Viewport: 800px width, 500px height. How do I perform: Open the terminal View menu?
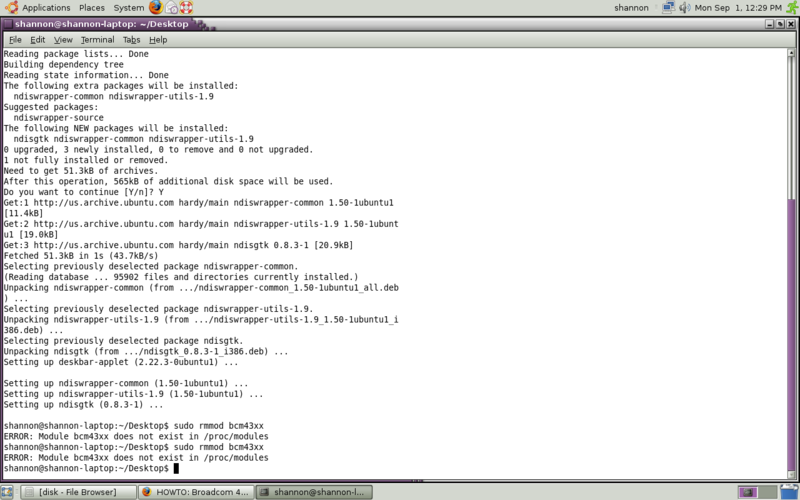coord(63,40)
